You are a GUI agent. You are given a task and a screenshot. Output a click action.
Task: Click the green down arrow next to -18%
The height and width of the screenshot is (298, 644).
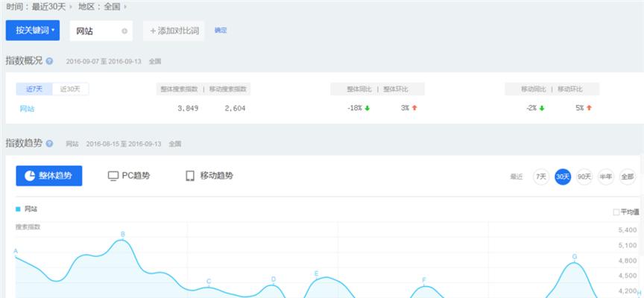pos(367,108)
